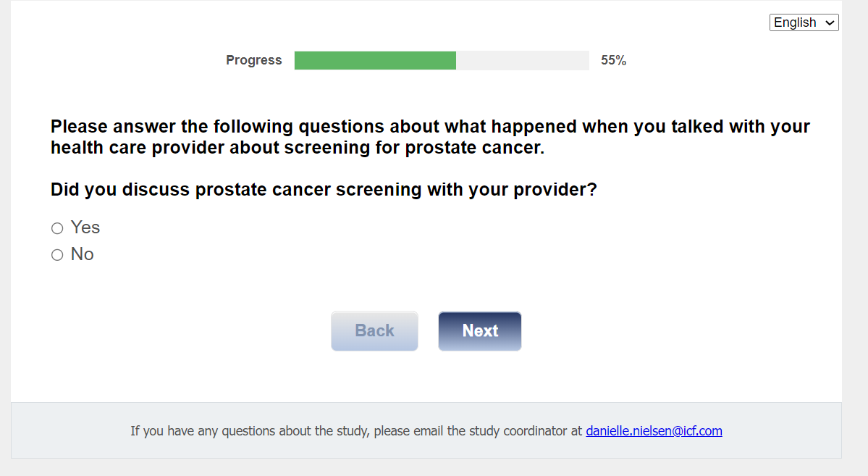Screen dimensions: 868x476
Task: Click the "No" answer label text
Action: (x=83, y=254)
